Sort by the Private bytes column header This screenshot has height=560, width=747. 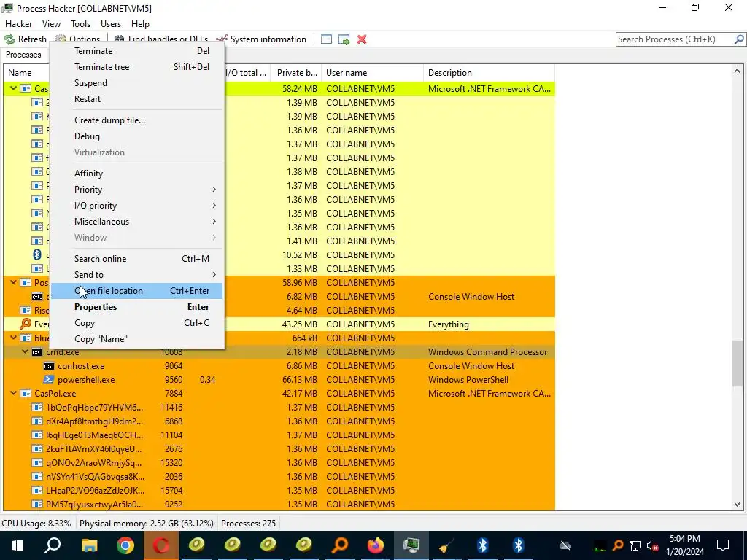click(x=296, y=73)
